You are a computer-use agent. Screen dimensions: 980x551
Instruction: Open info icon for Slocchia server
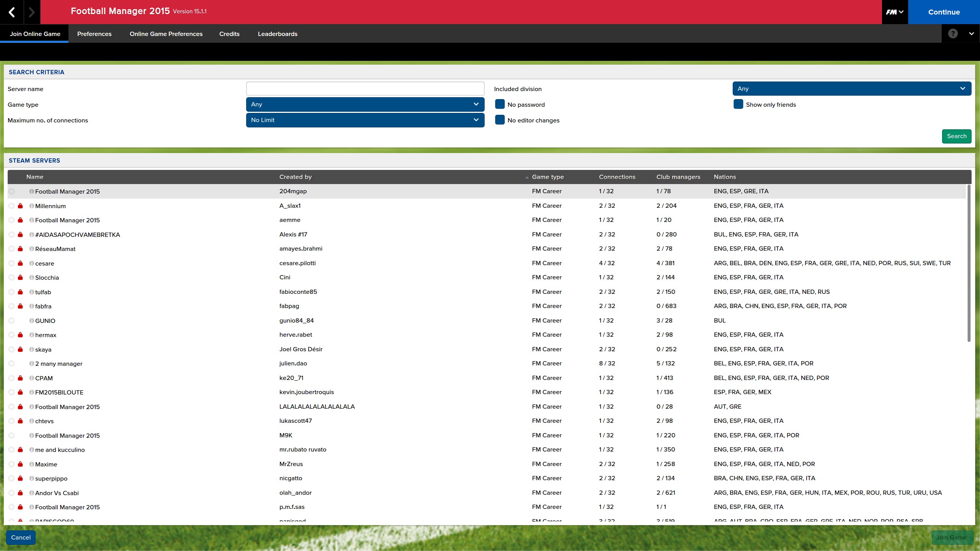[x=32, y=277]
